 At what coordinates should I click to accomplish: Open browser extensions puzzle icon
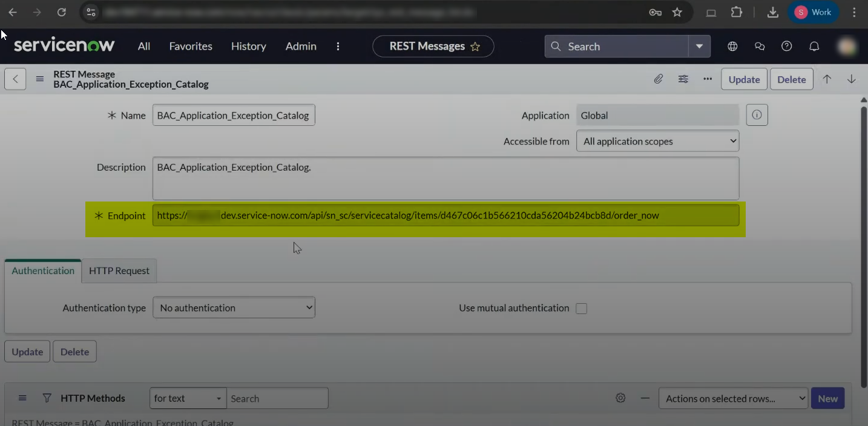click(x=737, y=12)
